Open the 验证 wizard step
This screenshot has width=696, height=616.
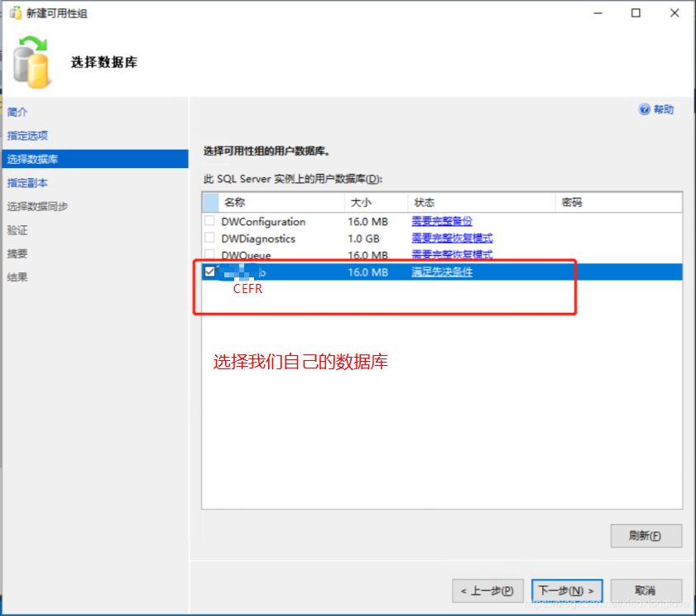click(17, 230)
